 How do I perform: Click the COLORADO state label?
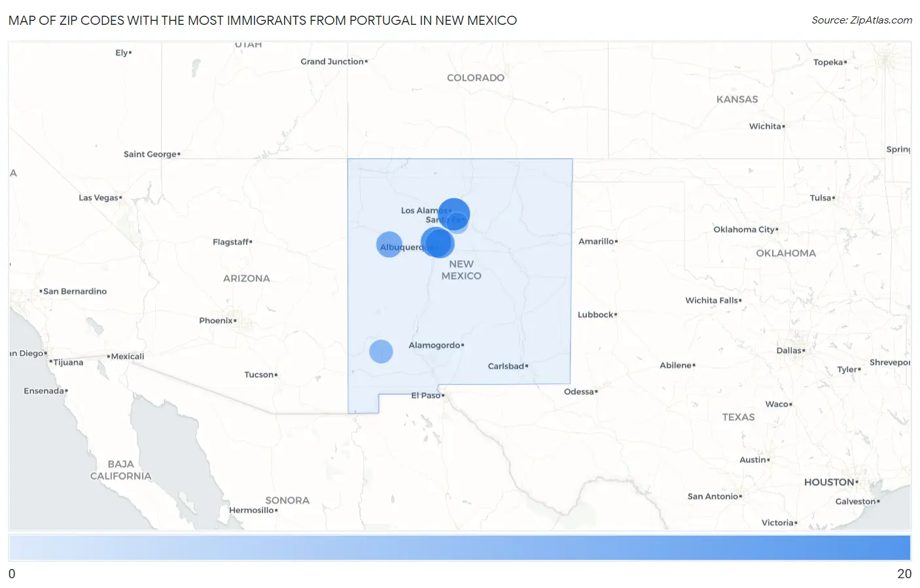tap(476, 78)
